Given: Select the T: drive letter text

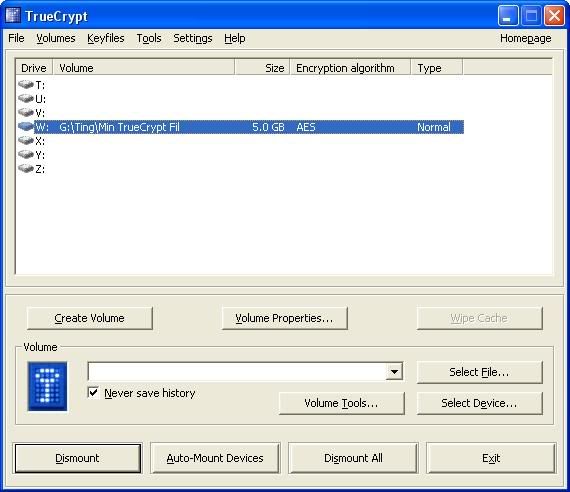Looking at the screenshot, I should [40, 85].
